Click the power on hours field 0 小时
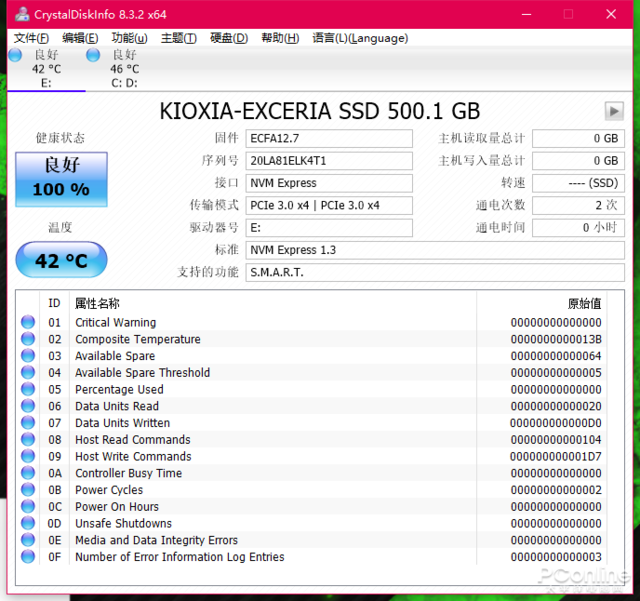Image resolution: width=640 pixels, height=601 pixels. (578, 228)
